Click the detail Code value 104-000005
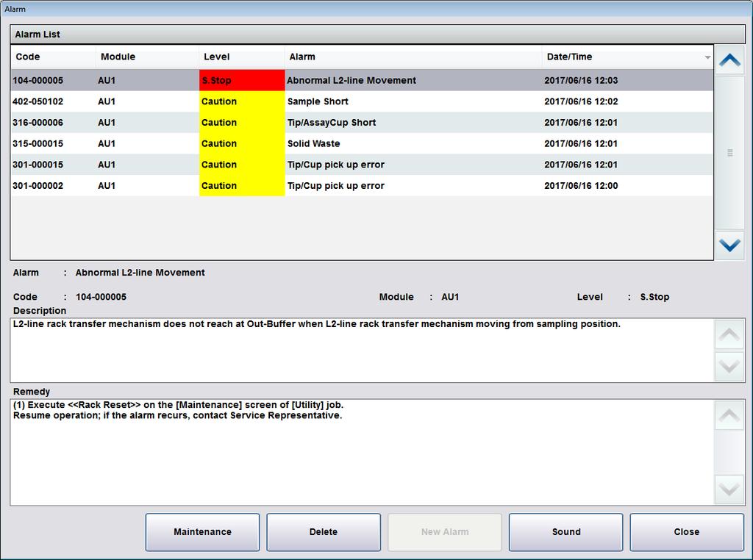 click(x=101, y=297)
